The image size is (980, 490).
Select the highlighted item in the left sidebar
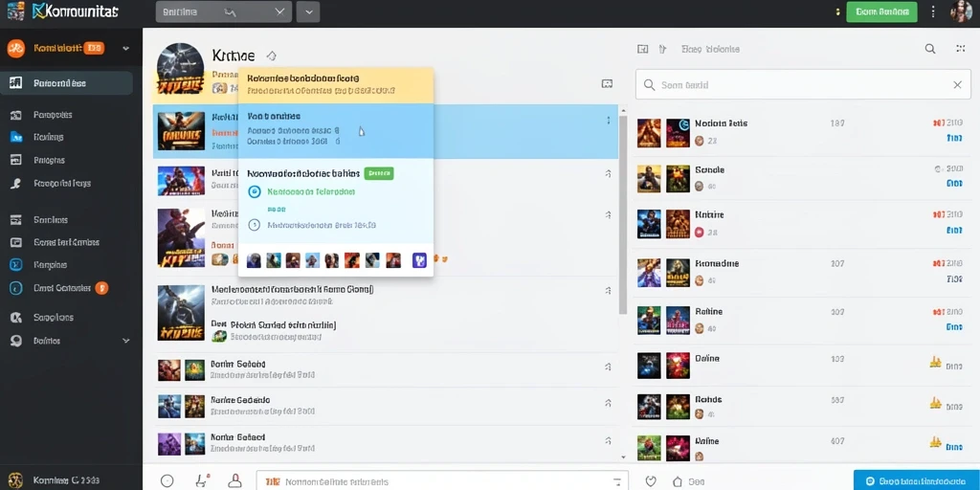click(66, 83)
